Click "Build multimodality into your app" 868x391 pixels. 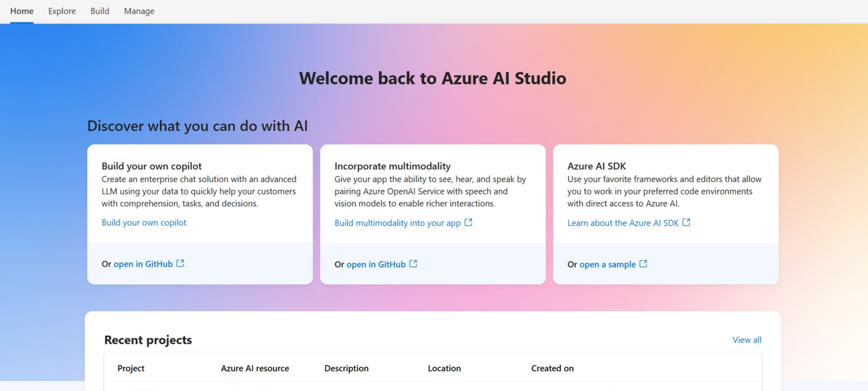point(397,222)
